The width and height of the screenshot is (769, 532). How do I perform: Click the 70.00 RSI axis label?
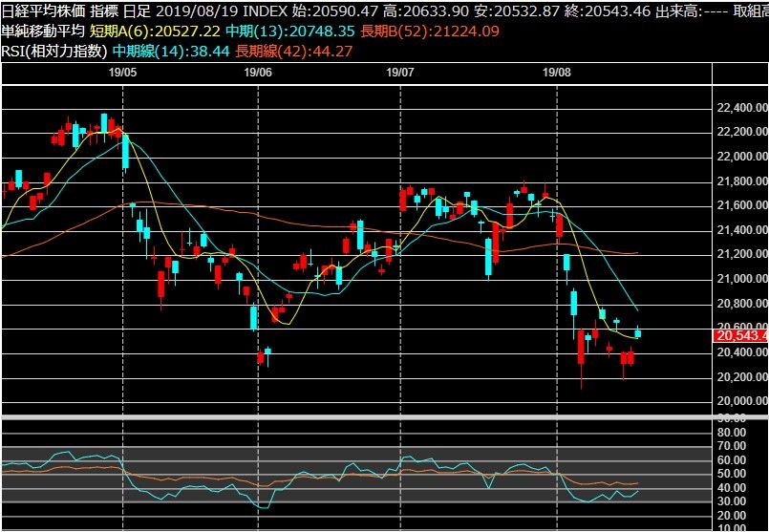(x=731, y=446)
